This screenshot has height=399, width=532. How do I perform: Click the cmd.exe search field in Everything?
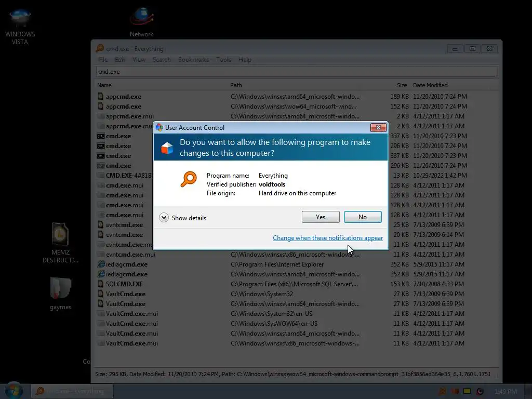[x=297, y=72]
